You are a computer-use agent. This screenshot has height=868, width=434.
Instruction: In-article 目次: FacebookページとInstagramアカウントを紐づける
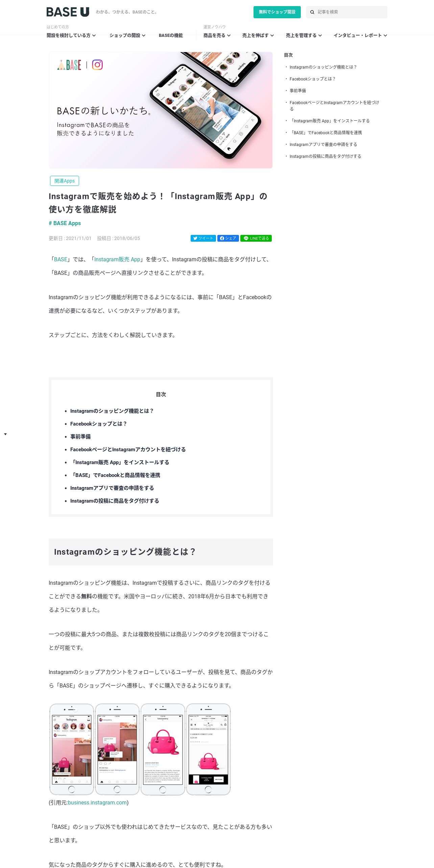128,450
